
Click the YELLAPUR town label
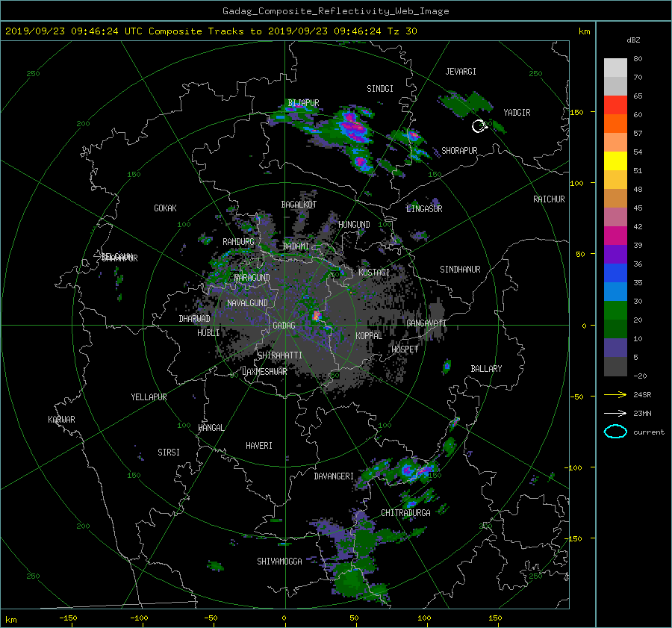point(149,397)
